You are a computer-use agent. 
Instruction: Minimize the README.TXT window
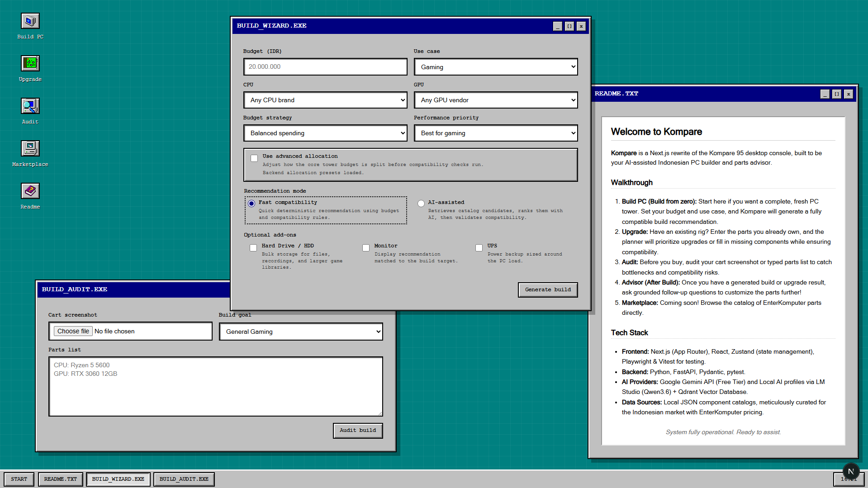(825, 94)
